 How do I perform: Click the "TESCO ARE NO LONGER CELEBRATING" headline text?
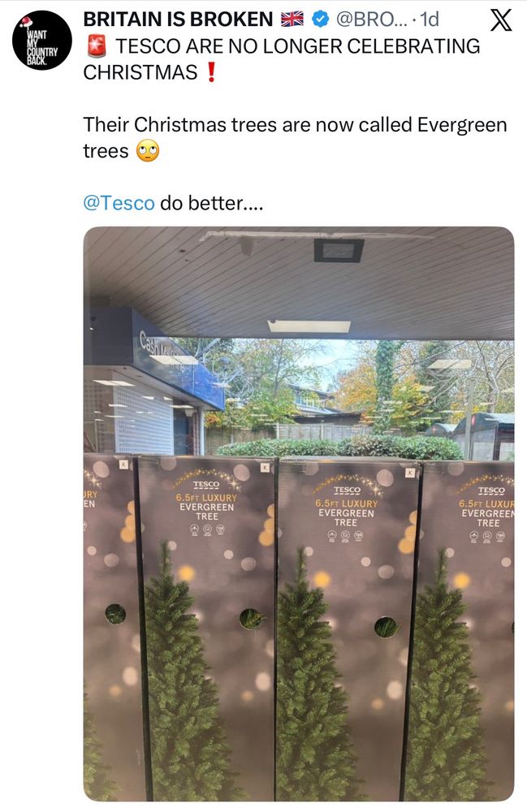pos(297,46)
